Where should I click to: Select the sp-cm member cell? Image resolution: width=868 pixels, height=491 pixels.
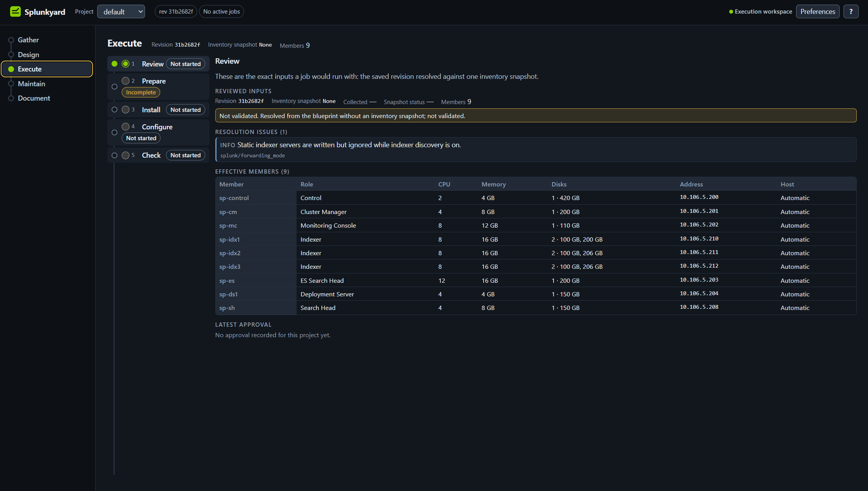point(256,212)
